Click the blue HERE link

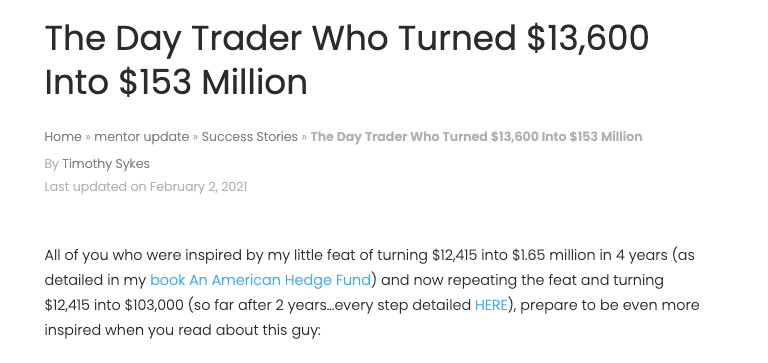(x=491, y=305)
